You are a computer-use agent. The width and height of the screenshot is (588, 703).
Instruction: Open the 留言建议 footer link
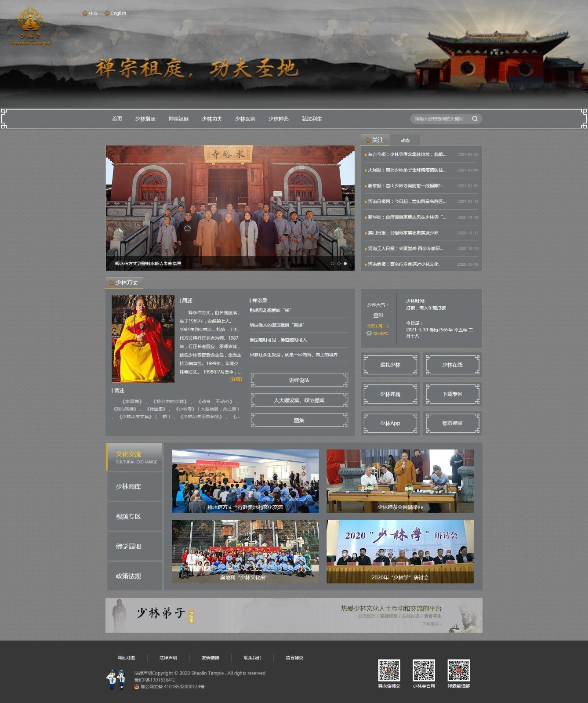point(294,658)
